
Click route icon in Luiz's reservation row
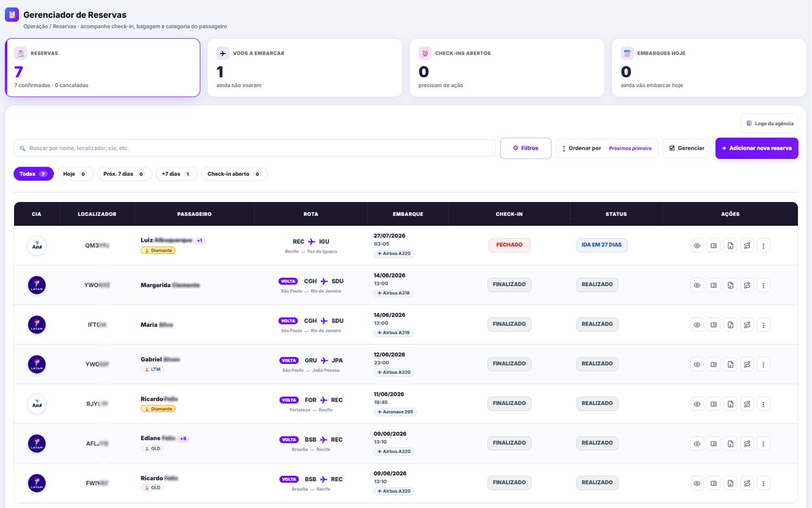(x=747, y=245)
